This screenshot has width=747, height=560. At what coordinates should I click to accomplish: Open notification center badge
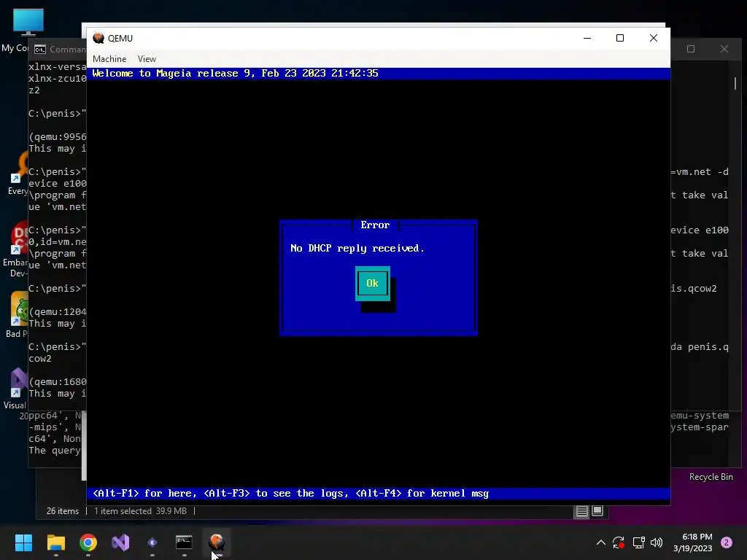(727, 542)
